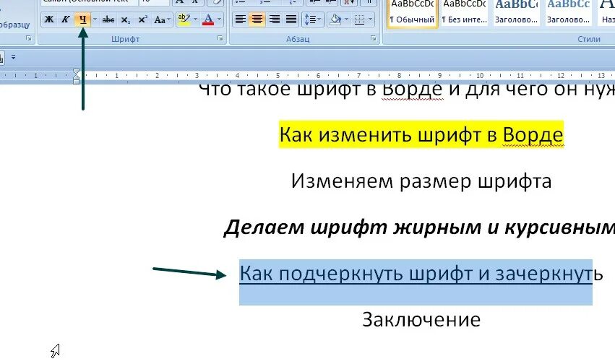The width and height of the screenshot is (615, 364).
Task: Click the Стили group label
Action: tap(589, 39)
